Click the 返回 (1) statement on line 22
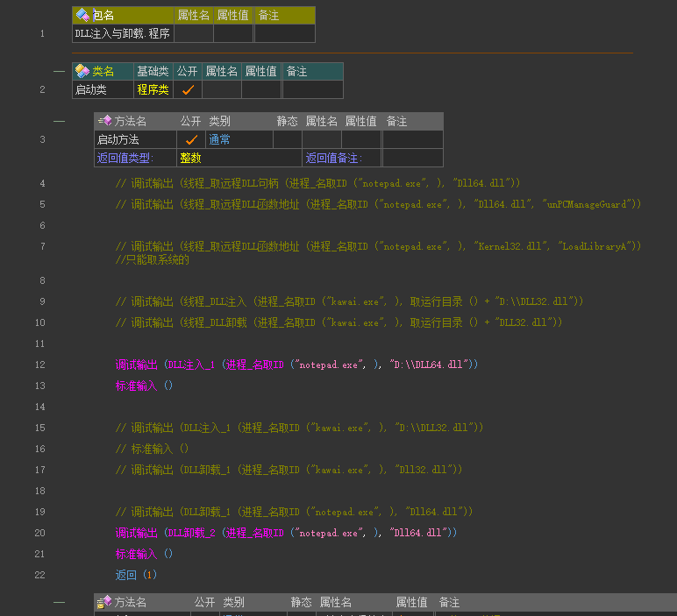Viewport: 677px width, 616px height. pyautogui.click(x=137, y=575)
